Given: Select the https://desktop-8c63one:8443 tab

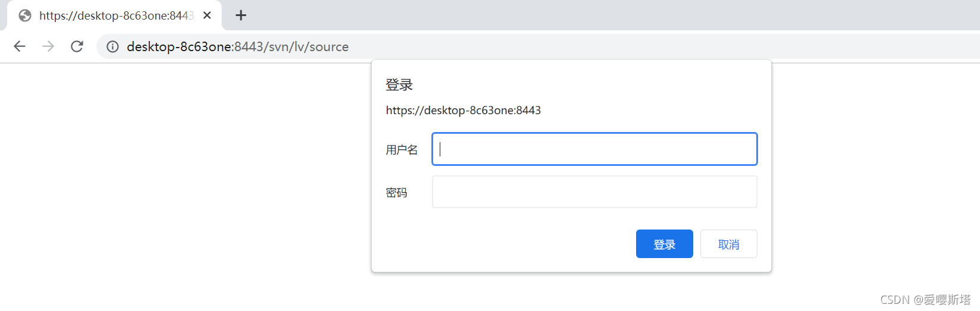Looking at the screenshot, I should point(114,15).
